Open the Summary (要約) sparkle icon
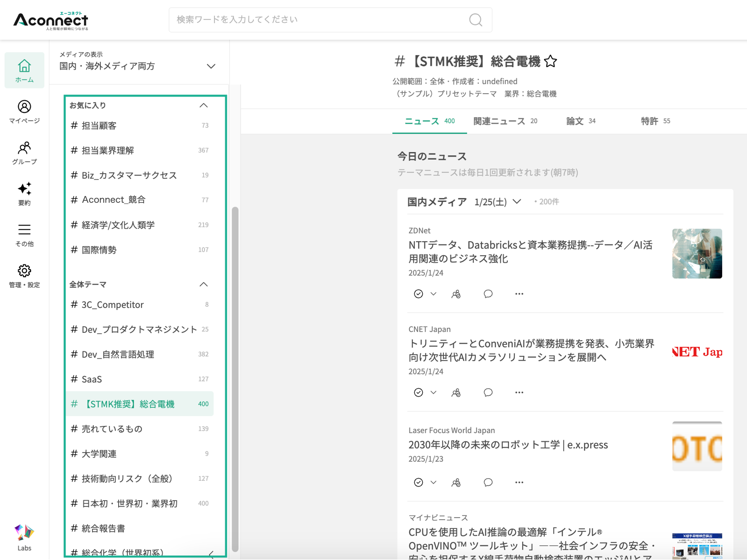The width and height of the screenshot is (747, 560). 24,194
